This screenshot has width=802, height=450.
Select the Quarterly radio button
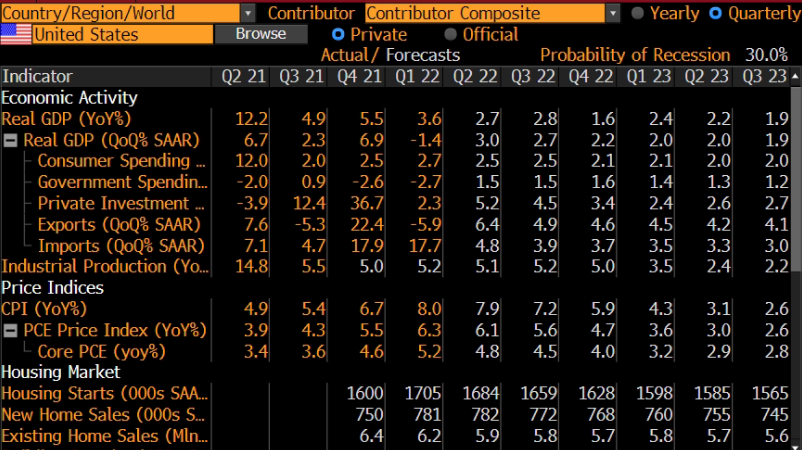(716, 13)
